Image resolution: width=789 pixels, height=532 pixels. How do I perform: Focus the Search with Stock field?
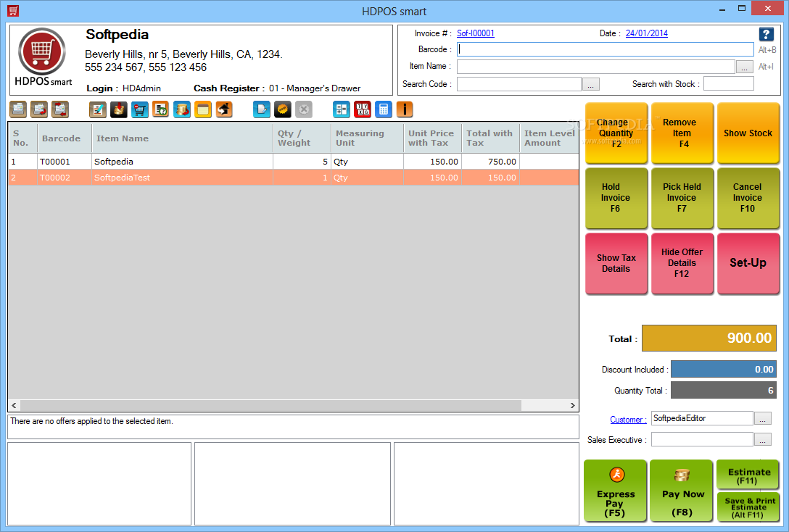(x=729, y=83)
